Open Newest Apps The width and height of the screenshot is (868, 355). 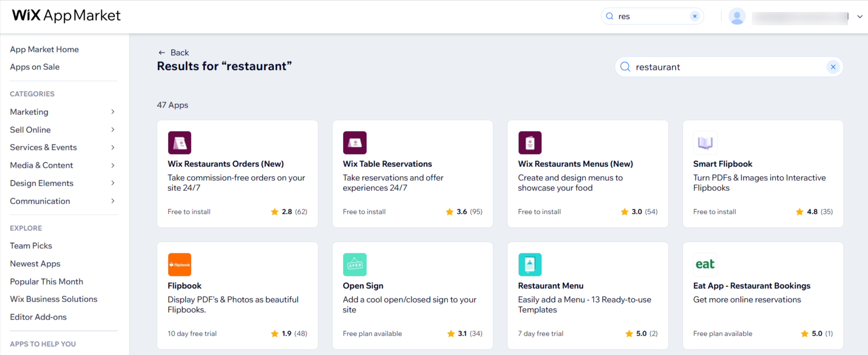[35, 263]
